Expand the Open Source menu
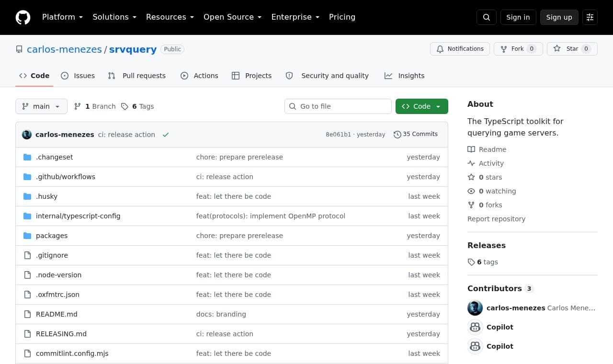 click(233, 17)
